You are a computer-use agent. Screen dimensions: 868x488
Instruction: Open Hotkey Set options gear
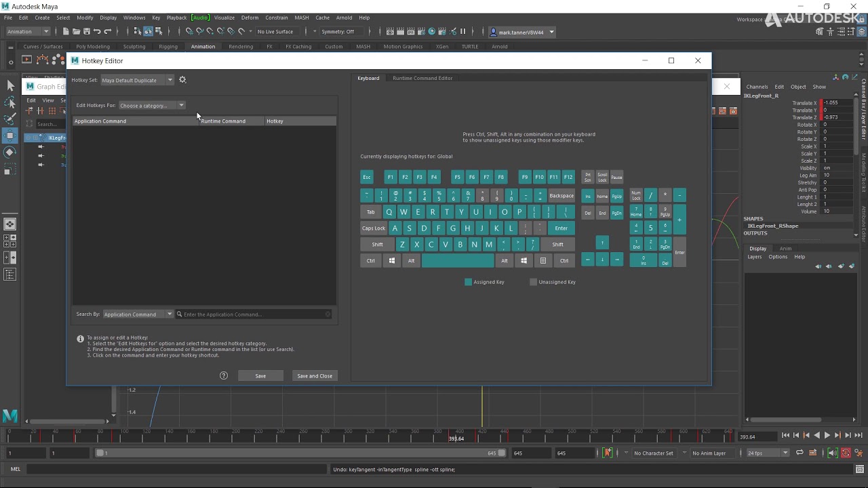[182, 80]
